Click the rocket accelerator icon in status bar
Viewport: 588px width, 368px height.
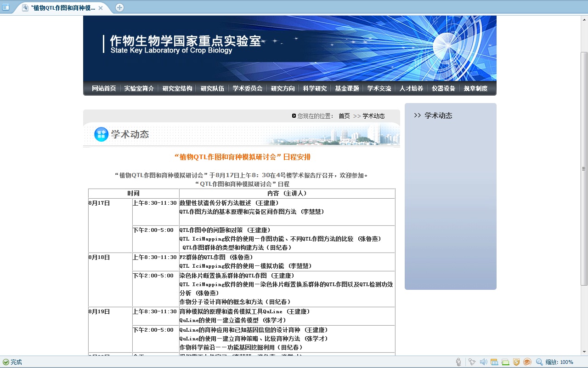(472, 362)
